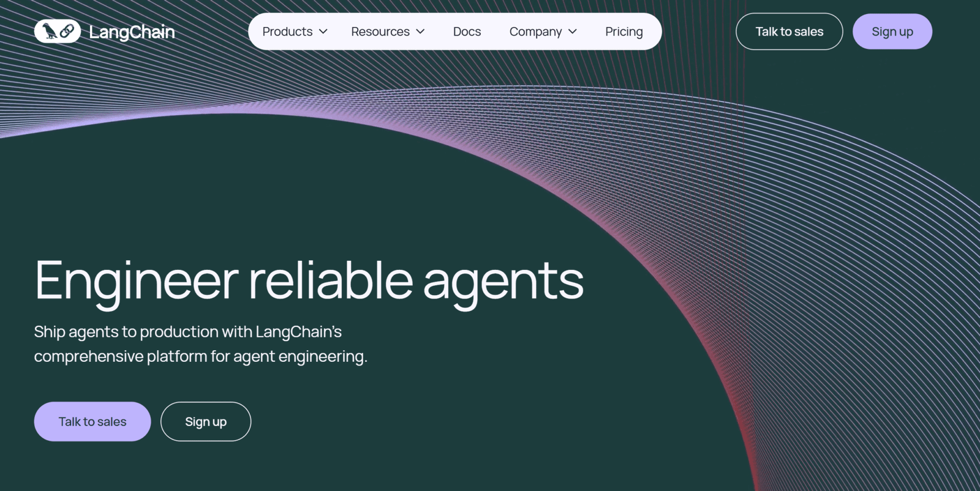Go to the Docs page
Screen dimensions: 980x491
coord(467,31)
